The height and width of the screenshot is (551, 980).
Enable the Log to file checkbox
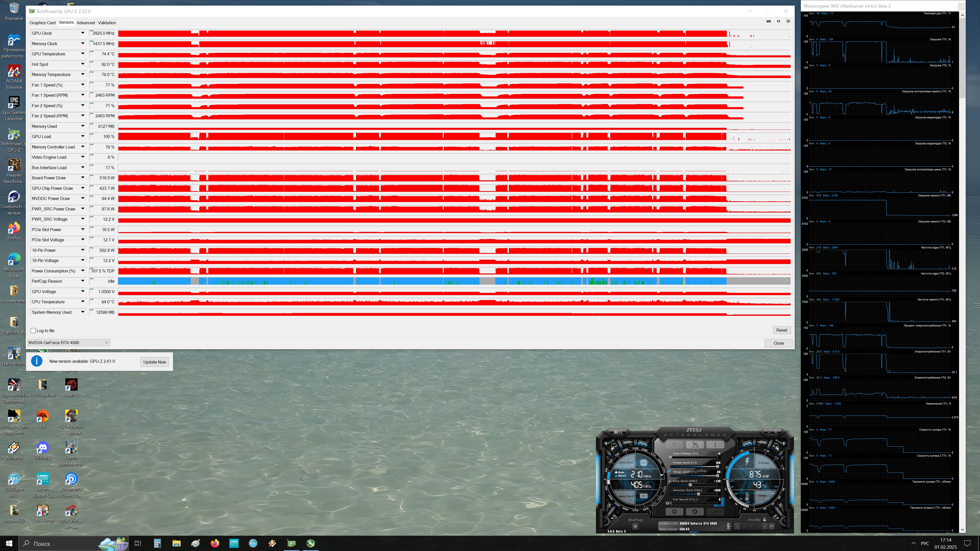pos(33,330)
